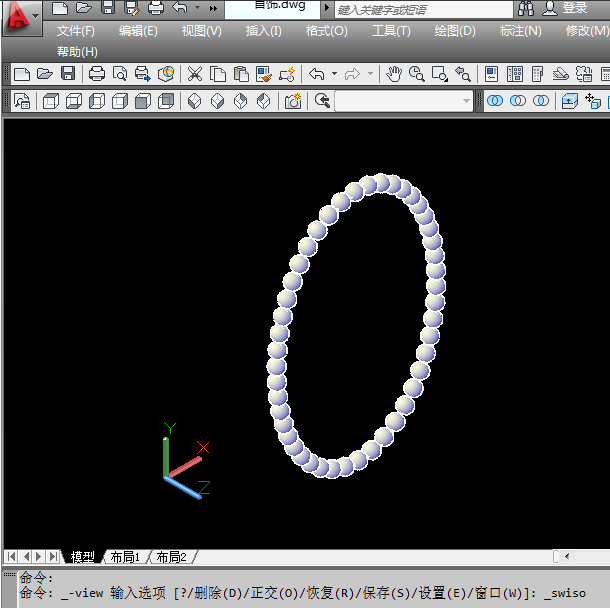Select the Zoom Realtime magnifier tool

tap(416, 74)
